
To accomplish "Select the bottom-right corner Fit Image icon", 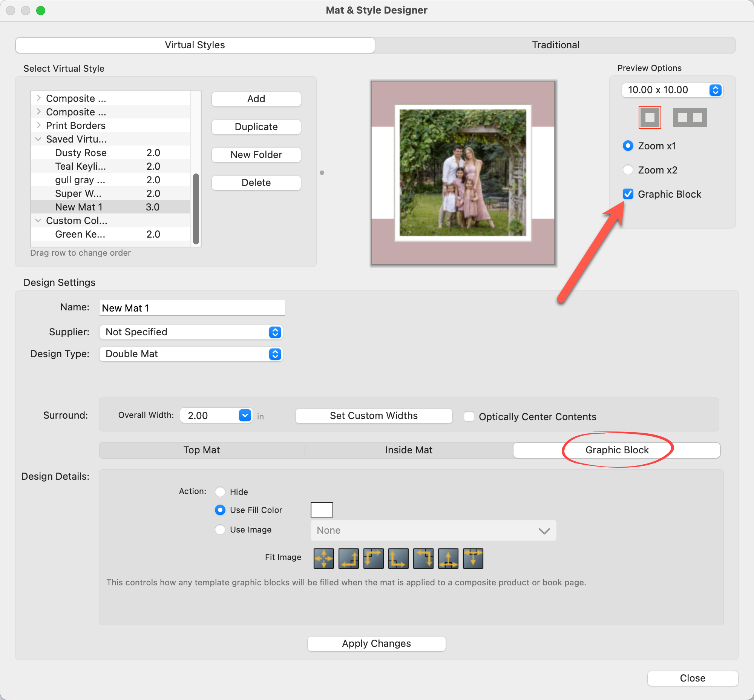I will [348, 558].
